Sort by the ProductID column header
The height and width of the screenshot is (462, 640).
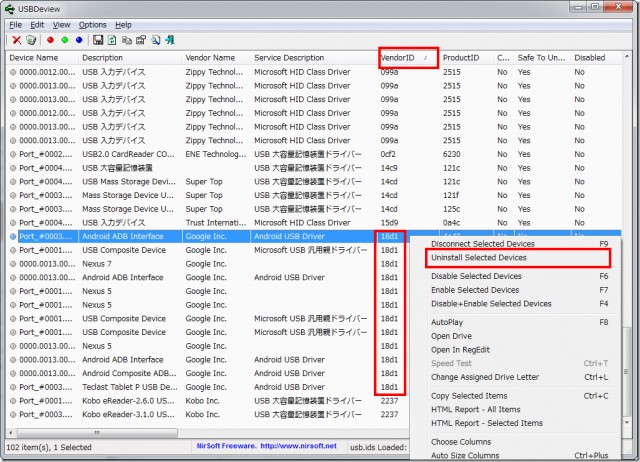click(466, 58)
